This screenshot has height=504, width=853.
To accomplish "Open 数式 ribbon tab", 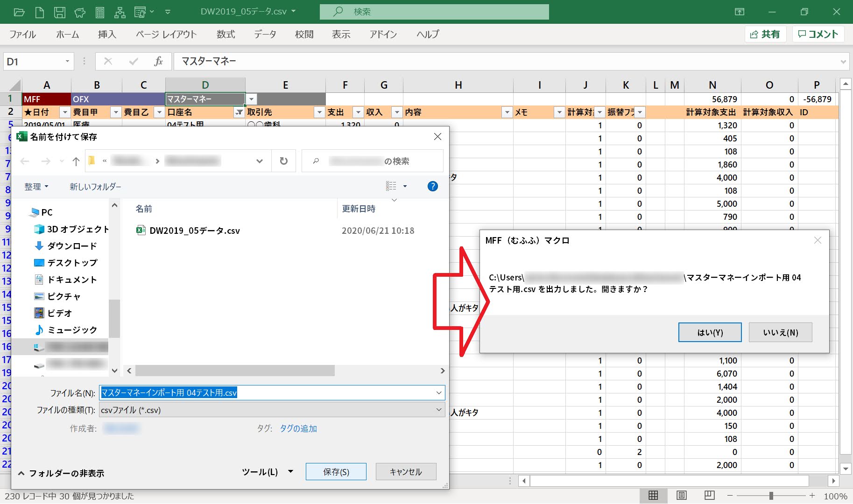I will [x=226, y=34].
